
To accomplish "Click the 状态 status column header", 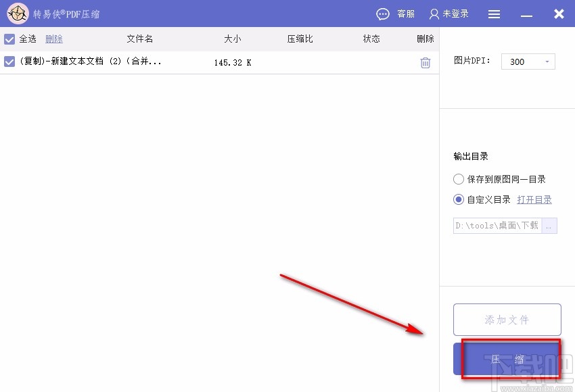I will coord(371,39).
